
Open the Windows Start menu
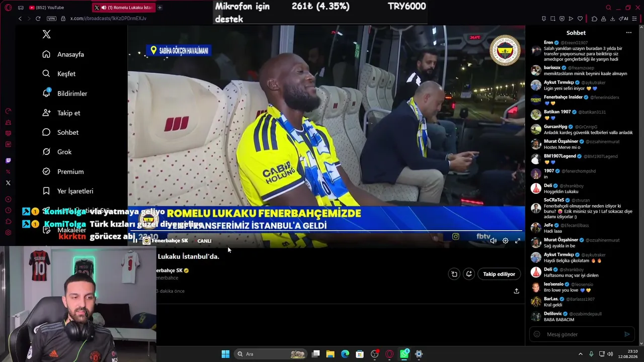tap(225, 354)
